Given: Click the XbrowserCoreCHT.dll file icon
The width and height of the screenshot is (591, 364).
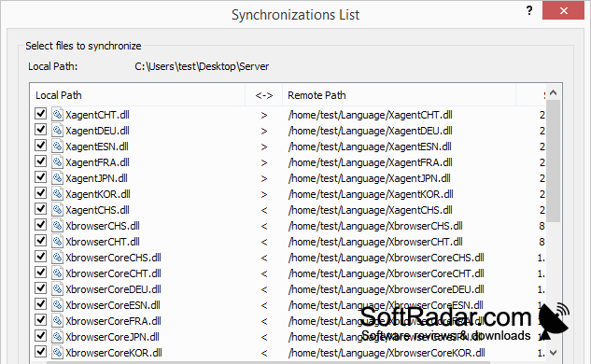Looking at the screenshot, I should click(x=57, y=273).
